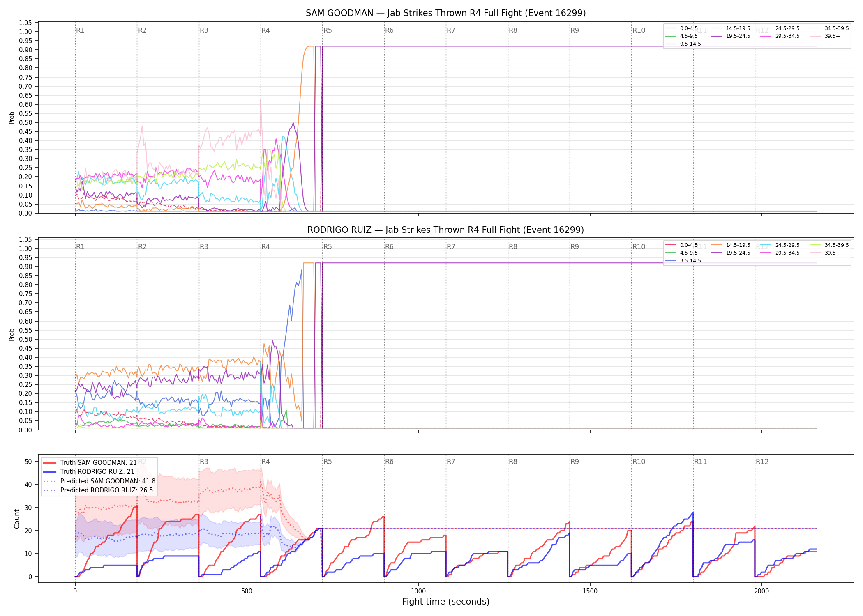Click the RODRIGO RUIZ chart title
Image resolution: width=863 pixels, height=616 pixels.
pos(445,230)
